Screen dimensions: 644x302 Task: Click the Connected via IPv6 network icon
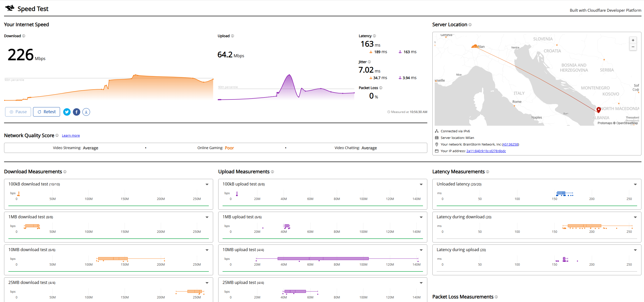click(x=437, y=131)
